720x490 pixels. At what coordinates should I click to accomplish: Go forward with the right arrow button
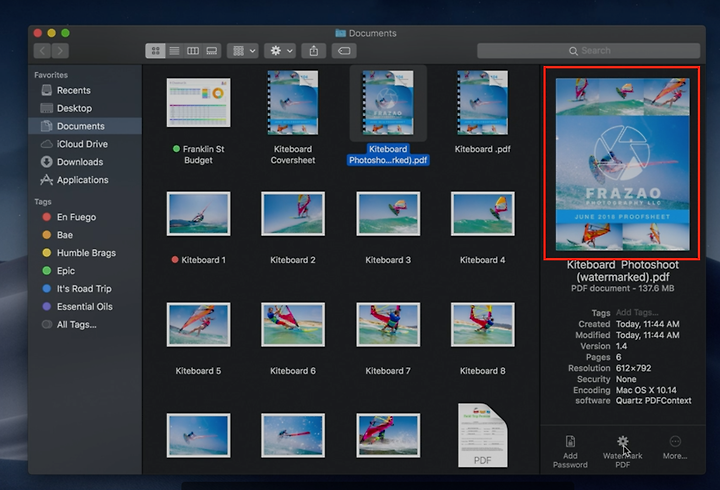(60, 51)
